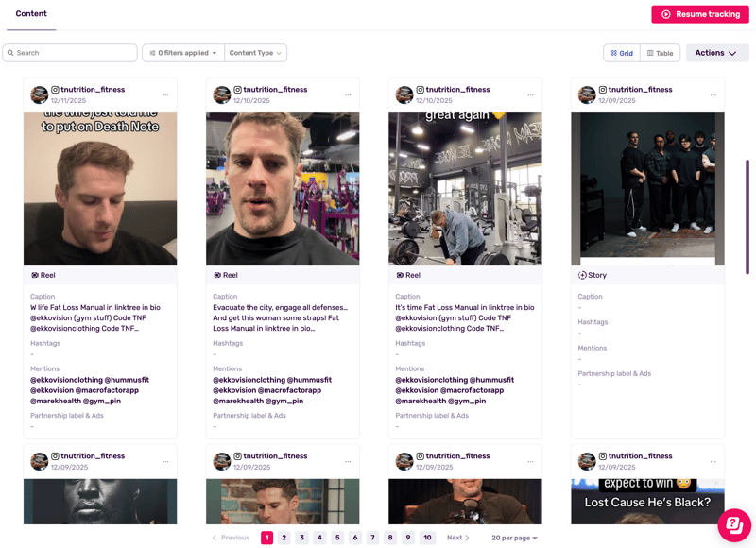Click the page vertical scrollbar
Viewport: 756px width, 548px height.
click(x=747, y=217)
